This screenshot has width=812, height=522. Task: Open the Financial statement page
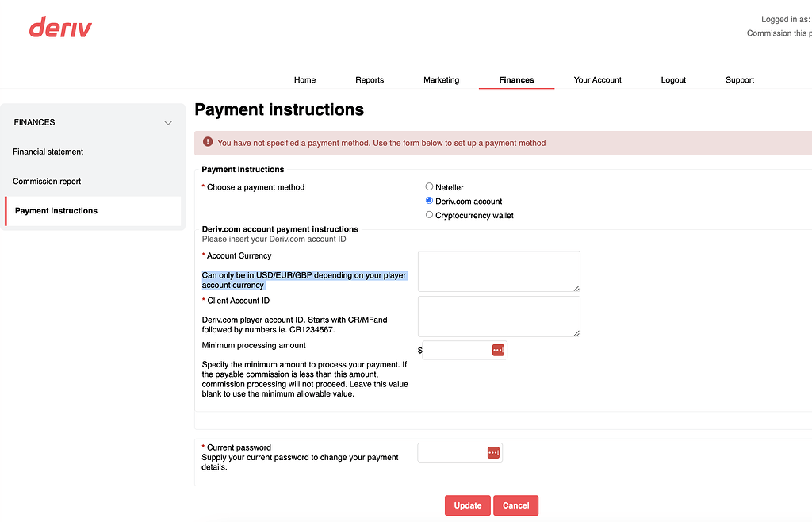tap(48, 152)
